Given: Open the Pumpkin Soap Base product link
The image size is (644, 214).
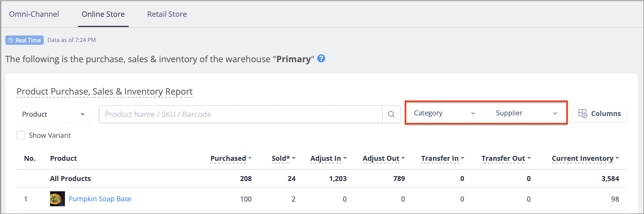Looking at the screenshot, I should [x=100, y=199].
